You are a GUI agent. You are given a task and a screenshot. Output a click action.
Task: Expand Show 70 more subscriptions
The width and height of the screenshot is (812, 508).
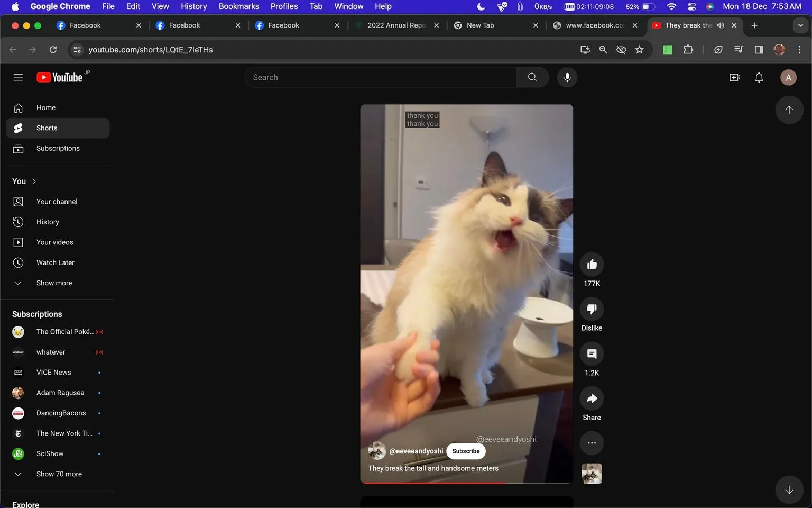pos(58,474)
